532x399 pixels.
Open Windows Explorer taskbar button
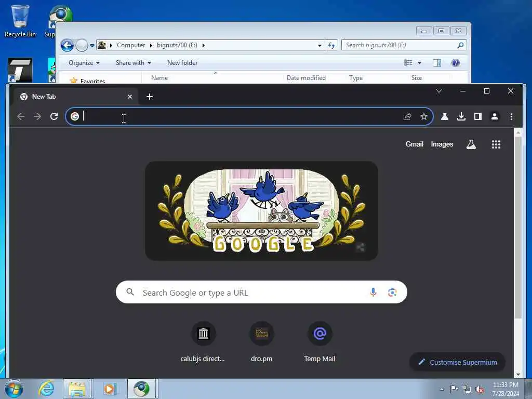click(x=77, y=389)
